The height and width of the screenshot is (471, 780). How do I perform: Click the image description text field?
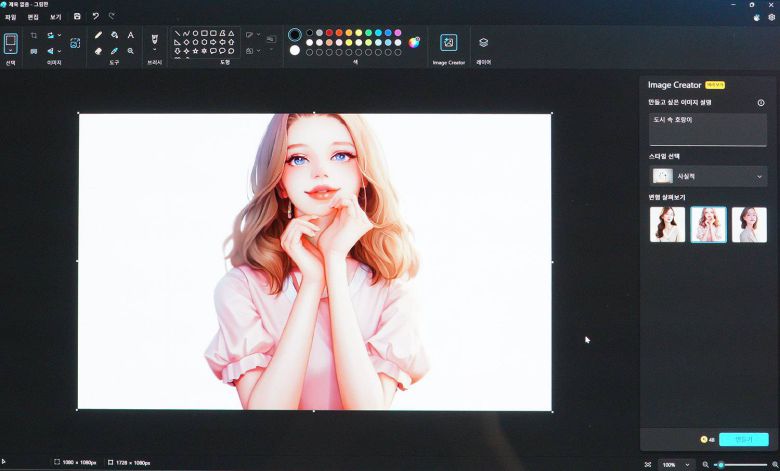pos(708,129)
